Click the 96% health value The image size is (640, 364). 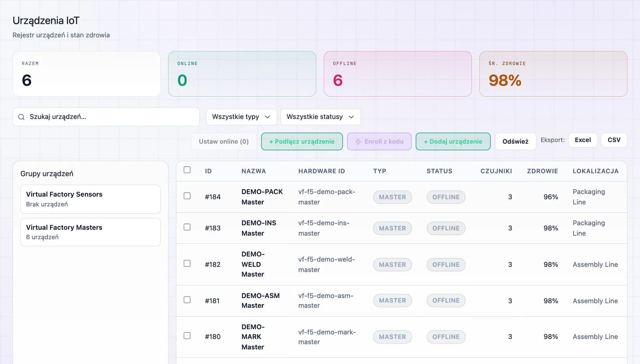coord(551,197)
